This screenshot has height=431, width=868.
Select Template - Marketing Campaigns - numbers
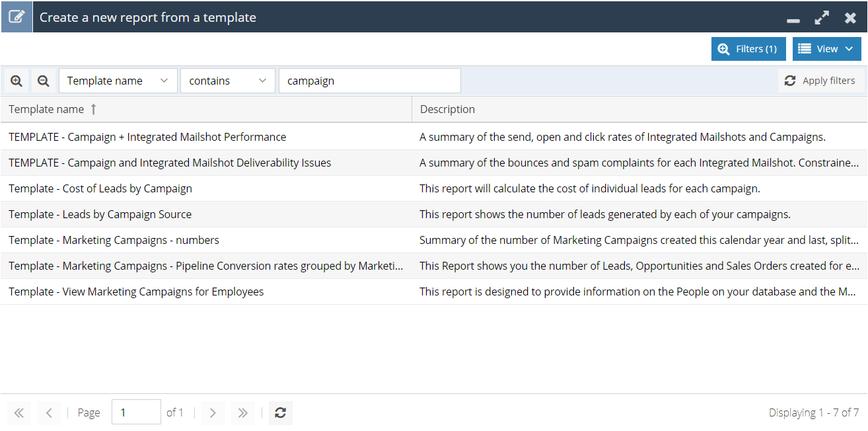pyautogui.click(x=114, y=240)
